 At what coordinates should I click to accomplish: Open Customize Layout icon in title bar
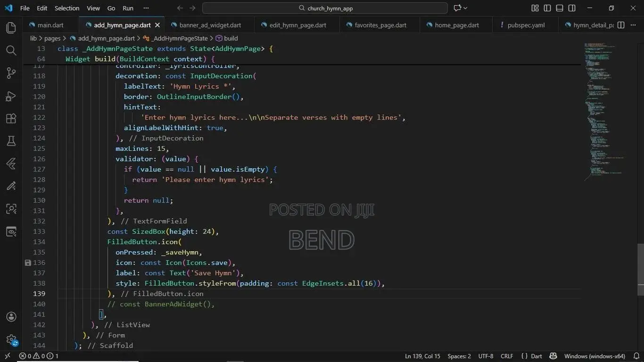pos(535,8)
